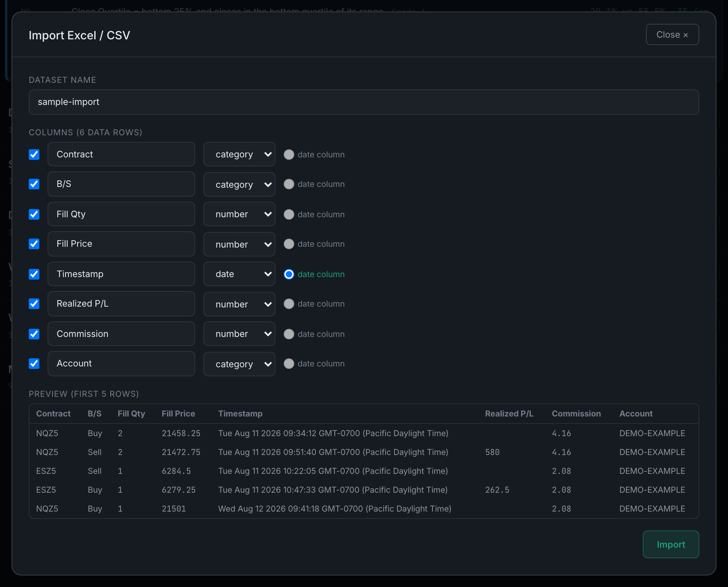Choose Fill Qty as the date column

point(289,214)
